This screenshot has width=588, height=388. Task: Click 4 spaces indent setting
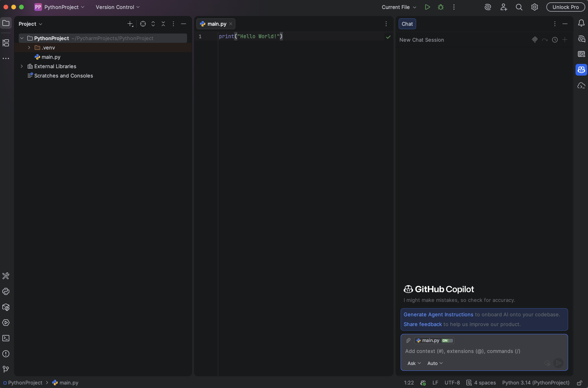coord(481,383)
